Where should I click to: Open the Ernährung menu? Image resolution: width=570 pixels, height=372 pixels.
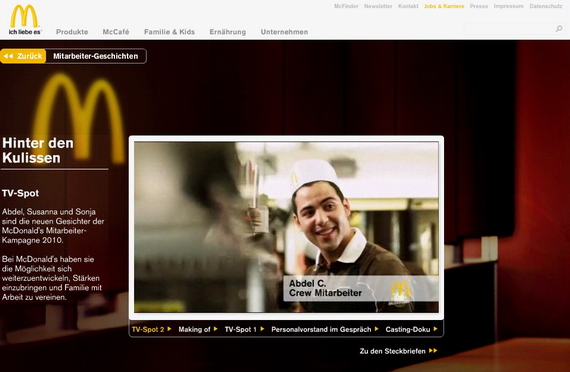coord(228,32)
